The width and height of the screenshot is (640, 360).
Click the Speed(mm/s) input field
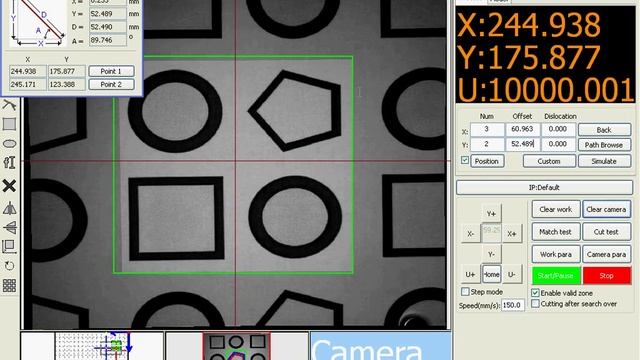[x=513, y=305]
